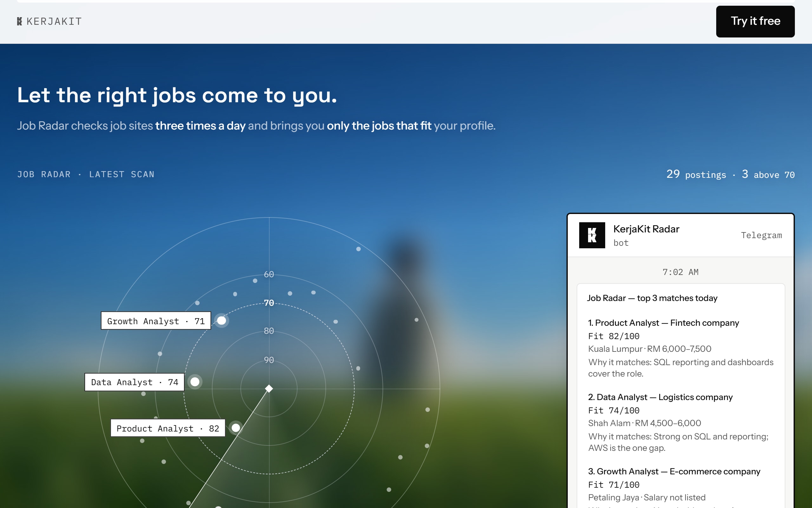Click the 'Fit 82/100' score
812x508 pixels.
click(614, 336)
